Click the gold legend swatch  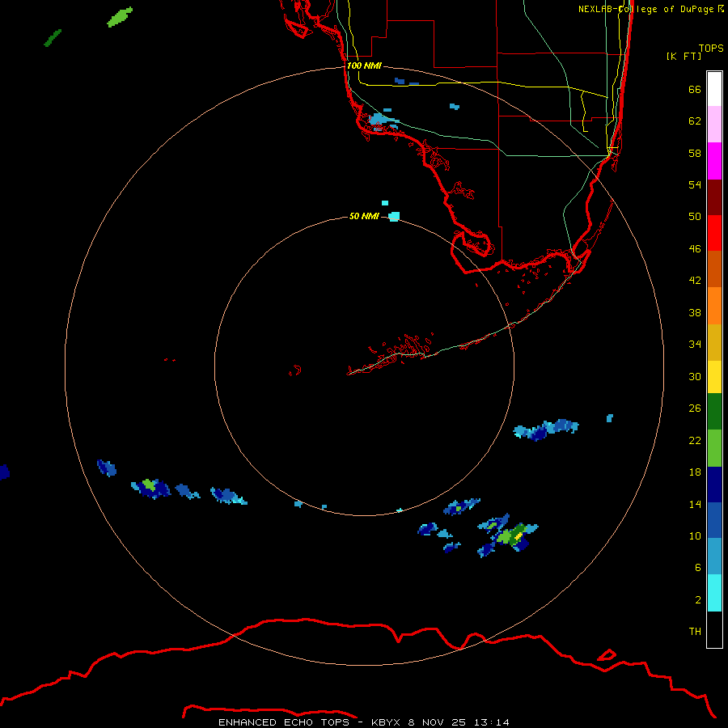[714, 342]
